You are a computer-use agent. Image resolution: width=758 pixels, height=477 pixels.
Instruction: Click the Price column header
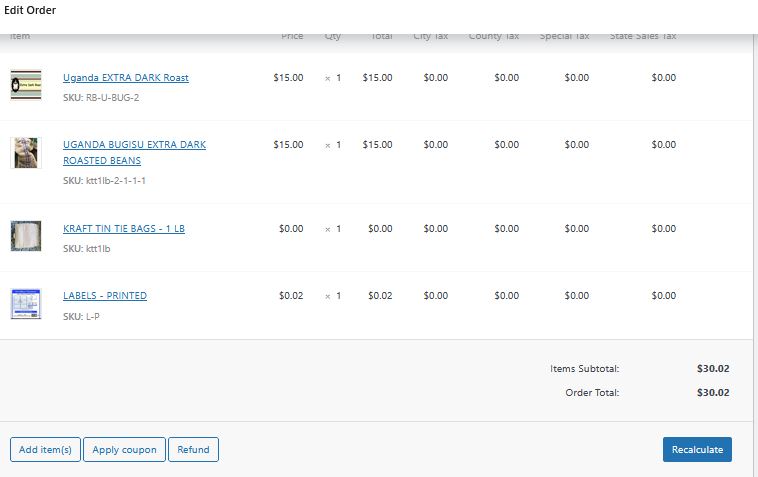[292, 37]
